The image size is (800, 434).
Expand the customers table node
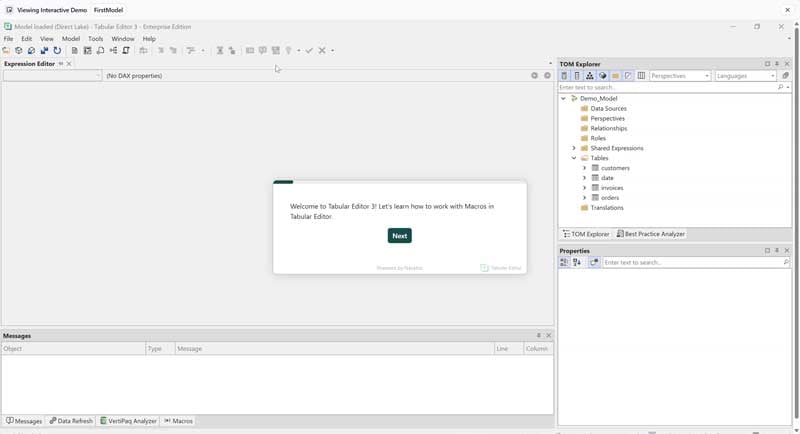pyautogui.click(x=584, y=168)
